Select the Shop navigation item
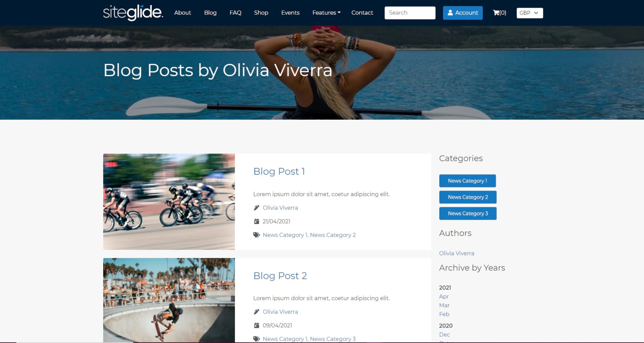644x343 pixels. point(261,13)
